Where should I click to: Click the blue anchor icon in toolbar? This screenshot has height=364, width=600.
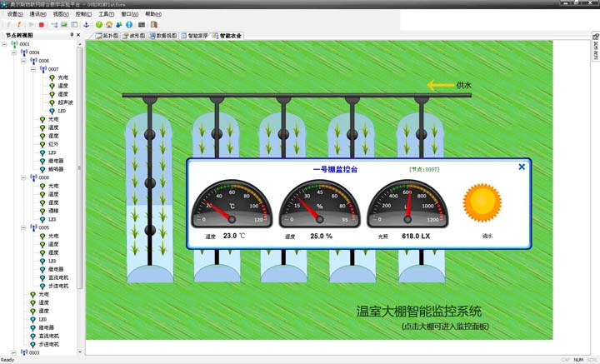click(86, 25)
